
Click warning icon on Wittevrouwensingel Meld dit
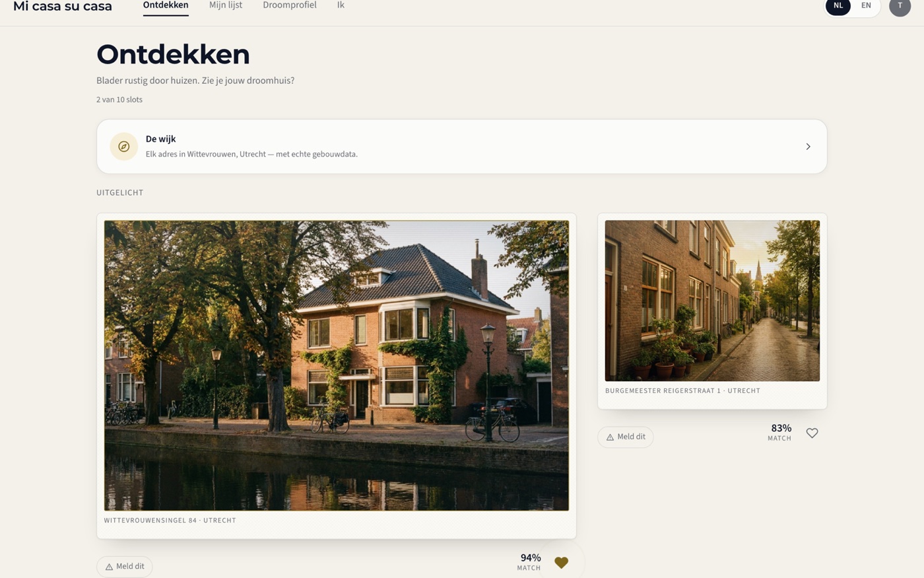[x=109, y=567]
